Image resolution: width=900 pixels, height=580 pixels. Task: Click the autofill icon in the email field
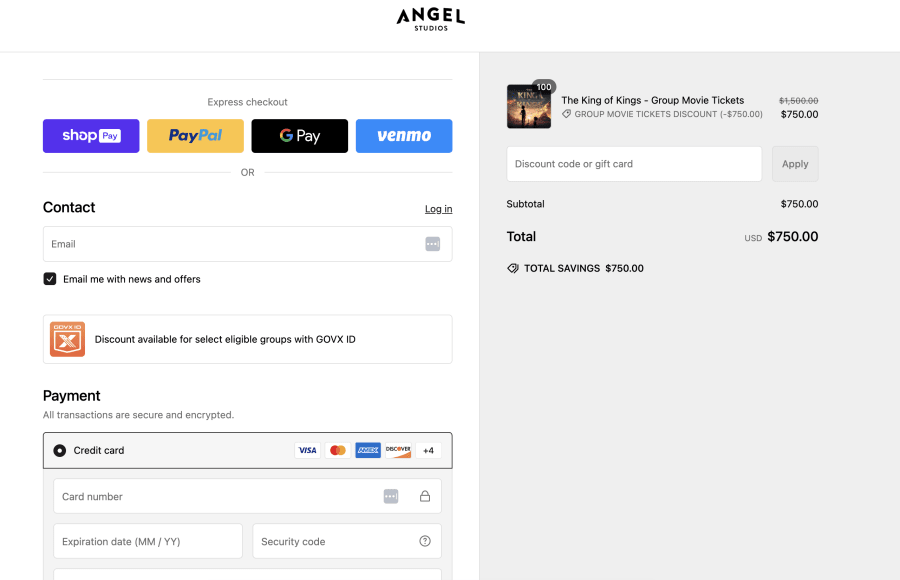coord(432,243)
